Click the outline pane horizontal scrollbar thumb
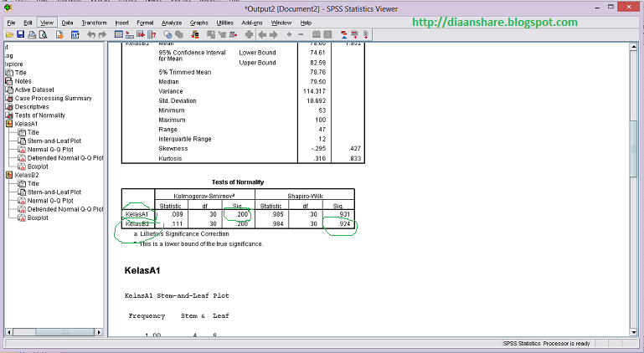Screen dimensions: 644x353 click(64, 332)
